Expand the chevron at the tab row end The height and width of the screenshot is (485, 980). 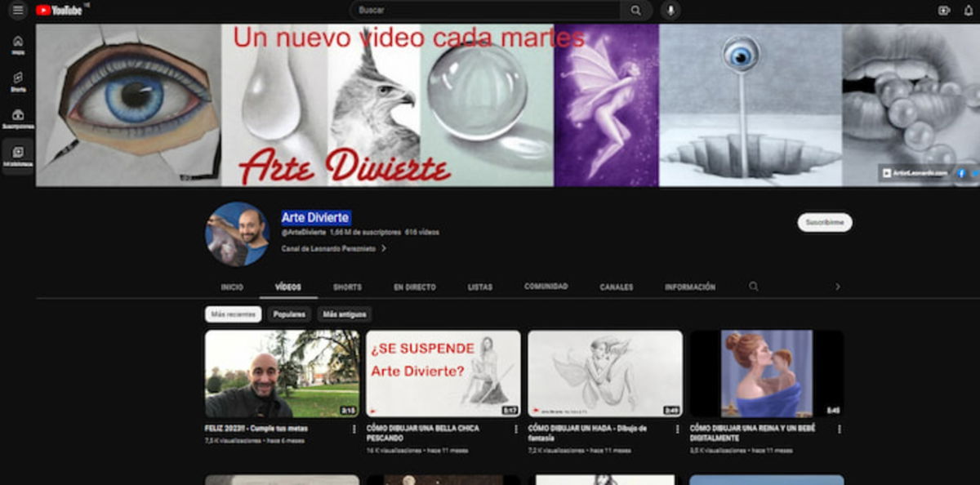837,287
